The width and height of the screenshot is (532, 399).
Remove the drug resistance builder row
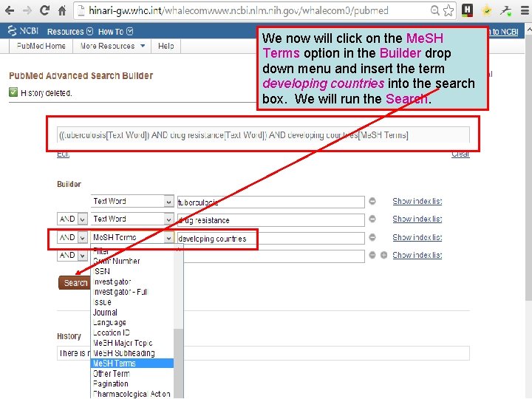click(x=372, y=219)
